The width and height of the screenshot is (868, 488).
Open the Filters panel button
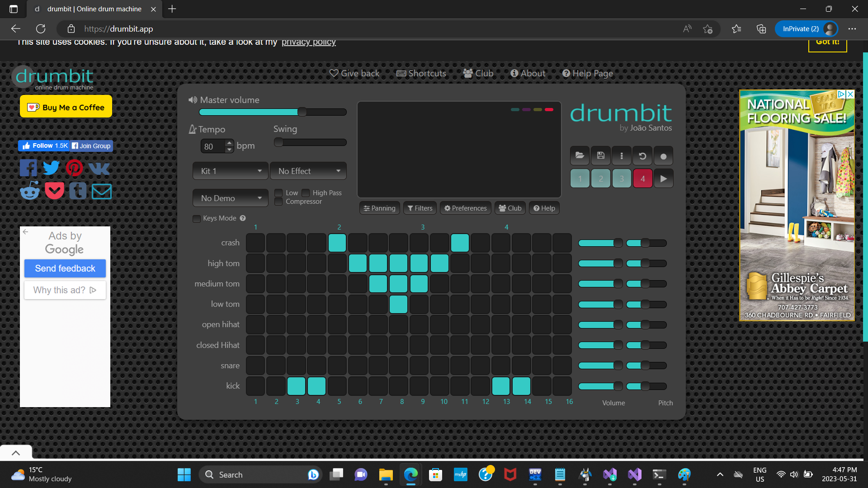tap(420, 208)
